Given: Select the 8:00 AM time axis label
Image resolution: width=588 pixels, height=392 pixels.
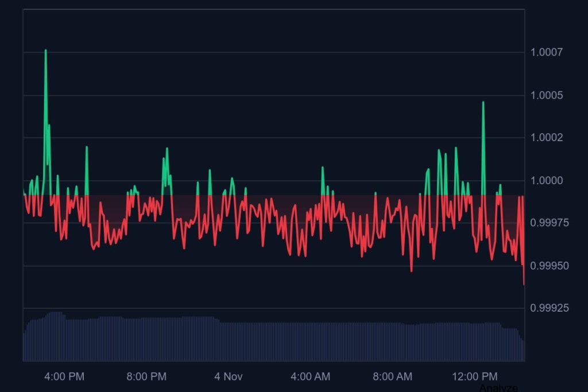Looking at the screenshot, I should [x=392, y=377].
